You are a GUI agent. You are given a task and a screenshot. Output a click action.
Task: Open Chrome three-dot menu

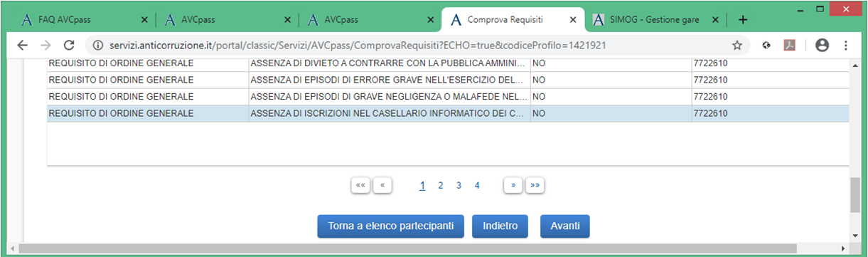[x=845, y=45]
